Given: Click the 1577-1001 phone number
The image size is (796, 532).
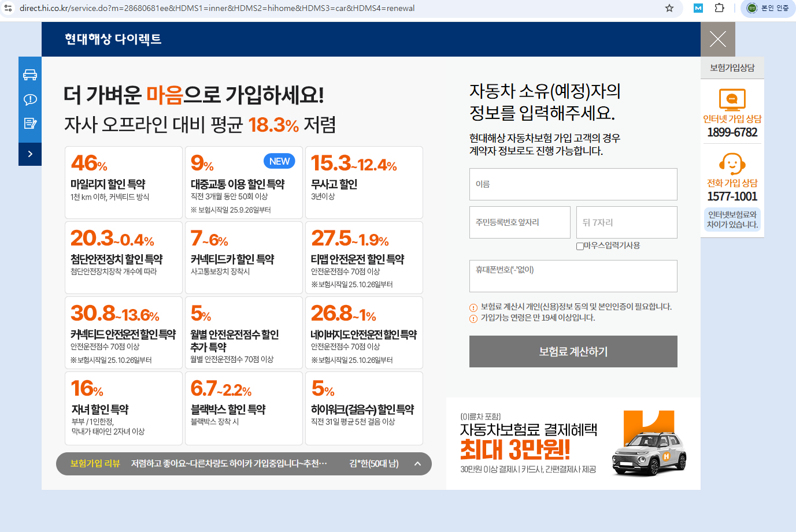Looking at the screenshot, I should click(732, 196).
